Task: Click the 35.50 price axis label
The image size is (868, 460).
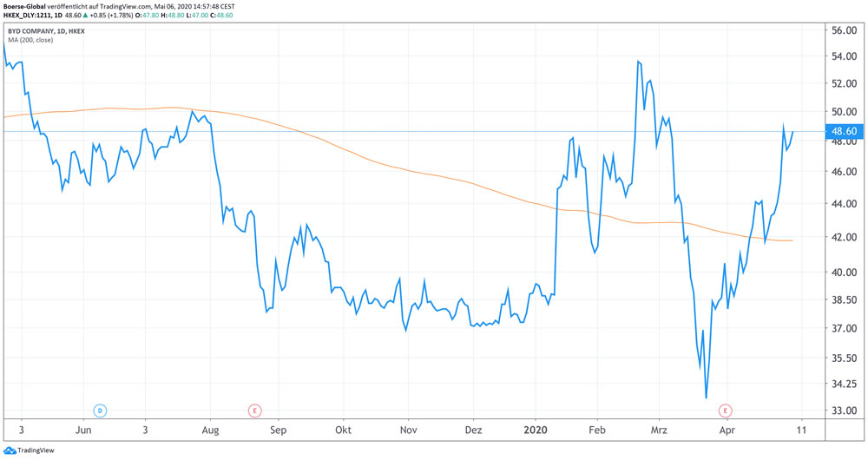Action: coord(845,358)
